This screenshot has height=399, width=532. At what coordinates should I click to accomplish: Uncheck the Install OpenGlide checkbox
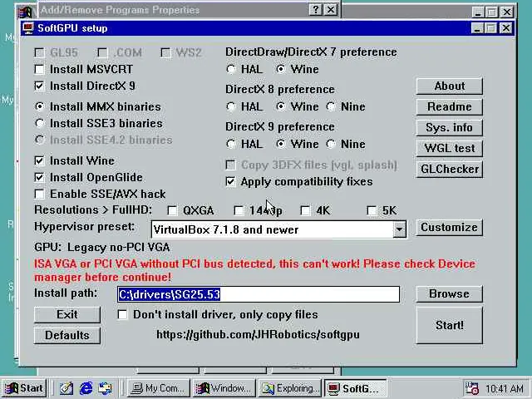pos(39,177)
